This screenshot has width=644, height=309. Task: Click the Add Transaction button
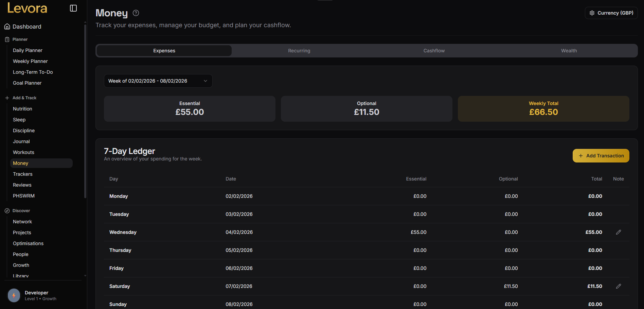click(x=601, y=156)
